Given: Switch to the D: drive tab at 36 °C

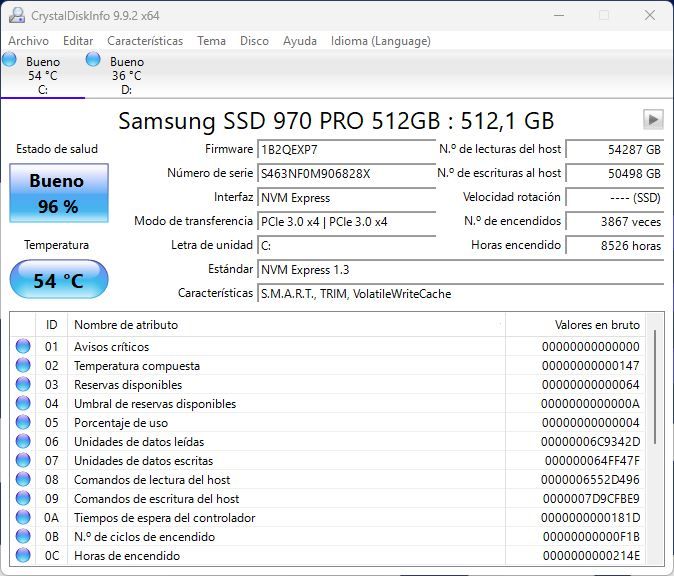Looking at the screenshot, I should pyautogui.click(x=126, y=75).
